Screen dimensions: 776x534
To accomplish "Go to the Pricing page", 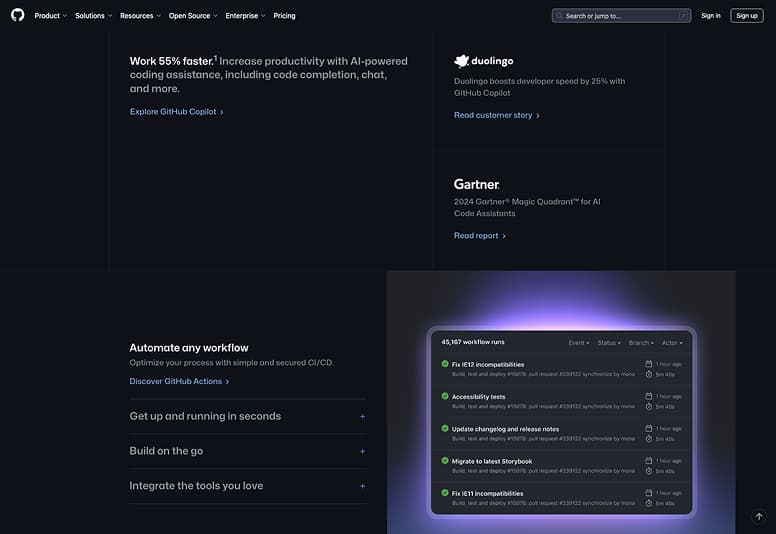I will 284,16.
